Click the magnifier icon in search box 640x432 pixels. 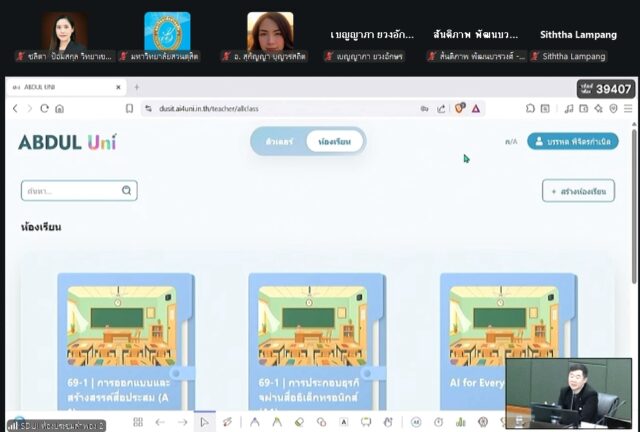[x=127, y=191]
